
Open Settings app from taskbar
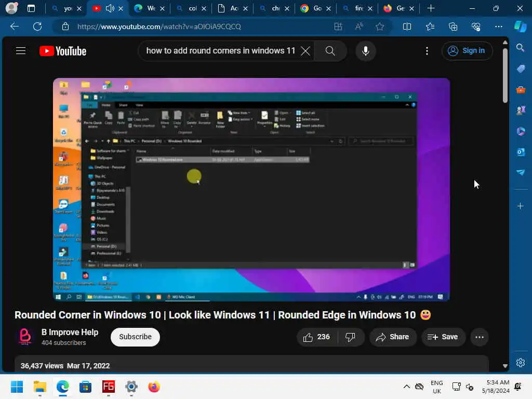(131, 387)
